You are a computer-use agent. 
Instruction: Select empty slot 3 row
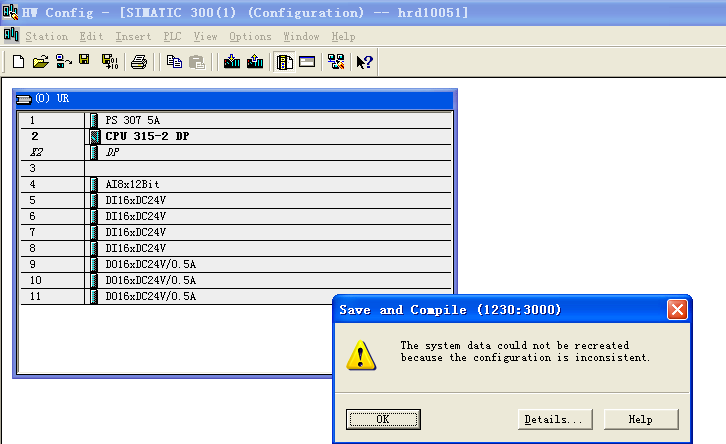point(236,169)
